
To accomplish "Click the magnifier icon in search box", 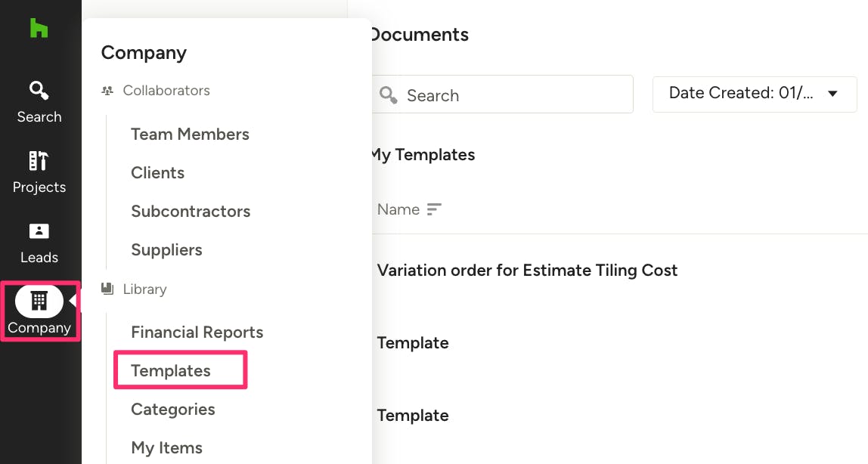I will tap(389, 95).
